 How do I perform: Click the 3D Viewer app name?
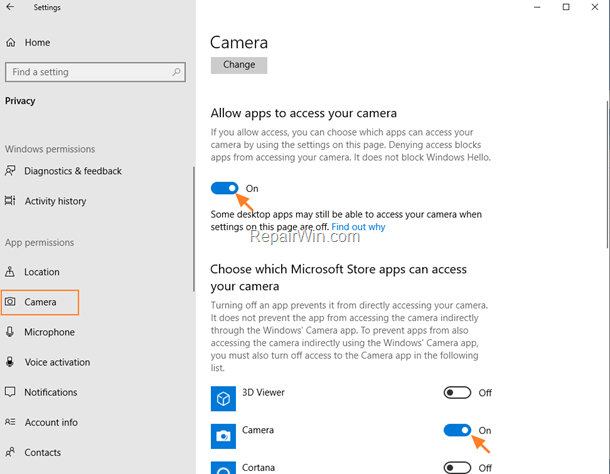(x=263, y=392)
